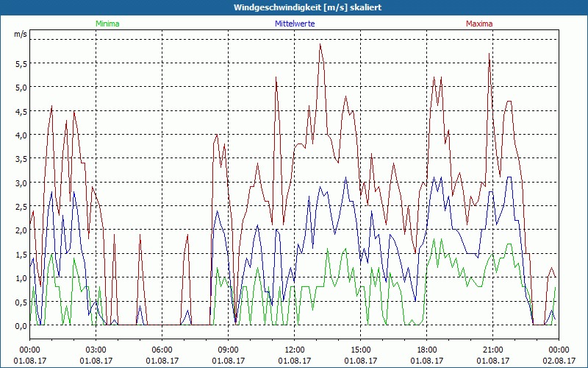The height and width of the screenshot is (368, 588).
Task: Click the blue Mittelwerte peak near 21:45
Action: click(x=509, y=177)
